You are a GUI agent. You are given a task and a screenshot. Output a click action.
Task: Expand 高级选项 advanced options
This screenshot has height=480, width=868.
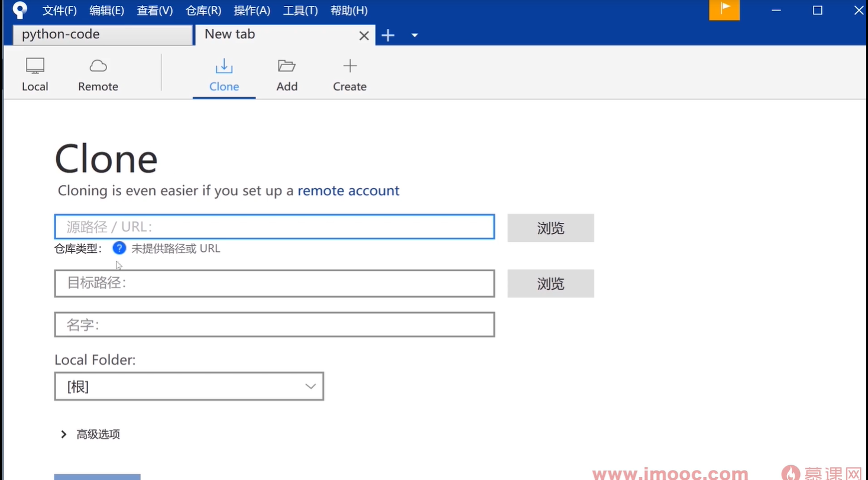(90, 434)
